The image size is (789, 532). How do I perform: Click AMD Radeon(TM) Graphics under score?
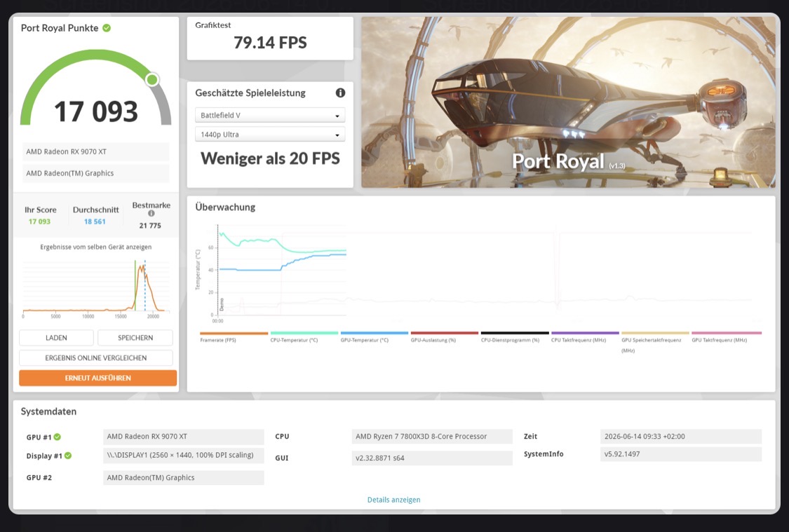pos(95,173)
